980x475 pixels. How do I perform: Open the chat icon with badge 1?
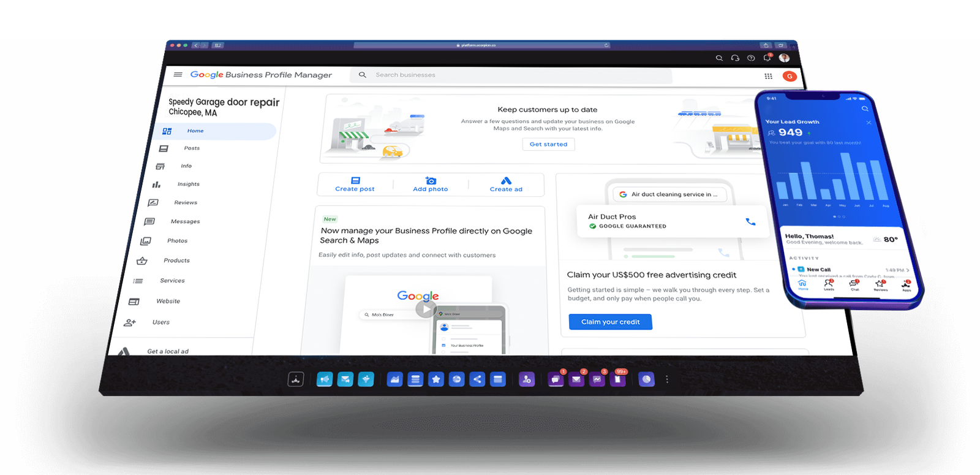click(x=556, y=379)
